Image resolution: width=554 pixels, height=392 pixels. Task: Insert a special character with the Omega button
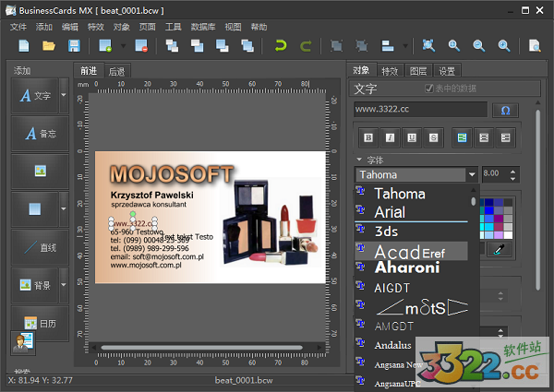pyautogui.click(x=506, y=111)
